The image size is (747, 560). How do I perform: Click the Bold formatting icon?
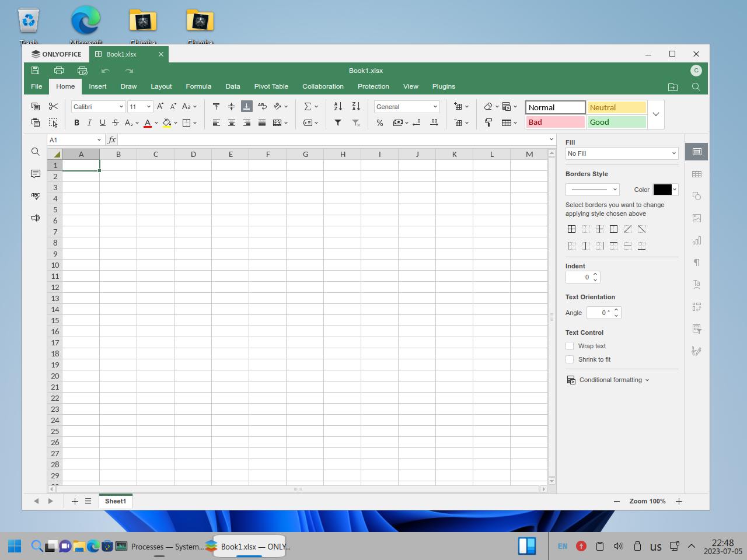click(x=76, y=123)
